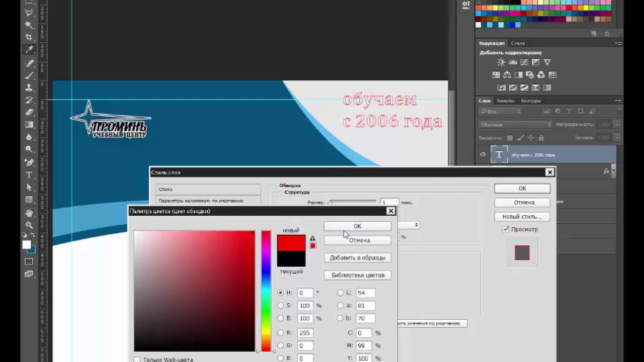Switch to the Контуры tab

(x=531, y=101)
